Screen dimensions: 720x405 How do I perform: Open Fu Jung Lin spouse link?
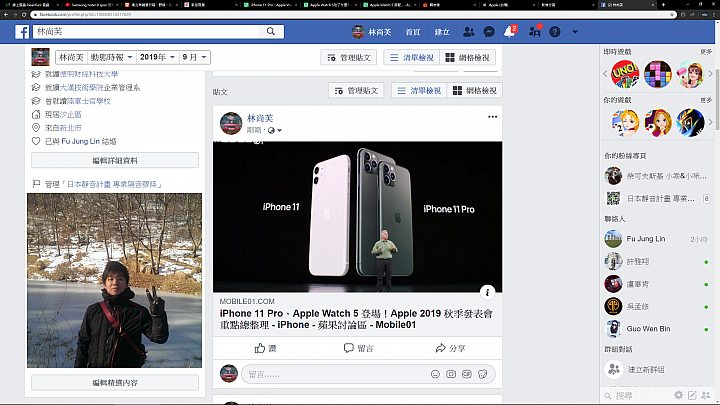tap(80, 141)
